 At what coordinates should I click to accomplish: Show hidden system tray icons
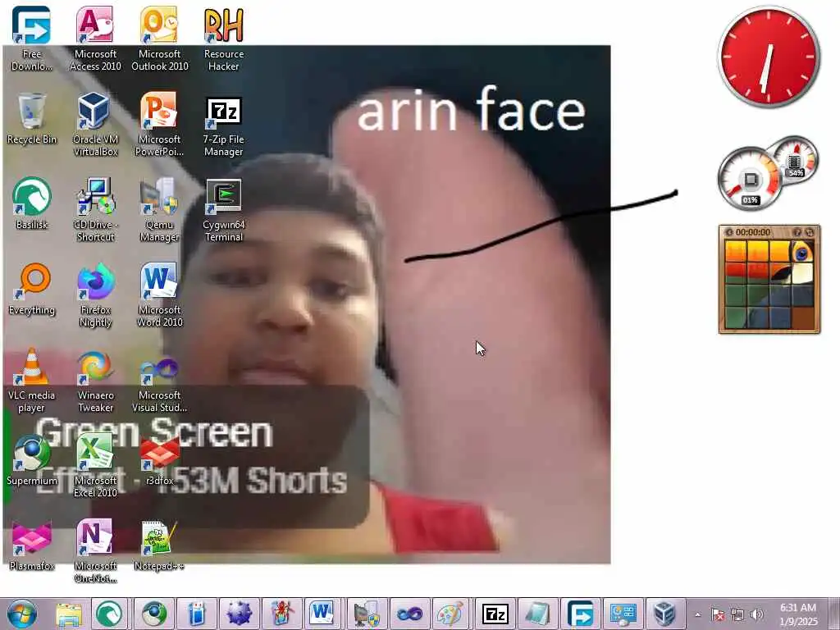click(x=697, y=614)
